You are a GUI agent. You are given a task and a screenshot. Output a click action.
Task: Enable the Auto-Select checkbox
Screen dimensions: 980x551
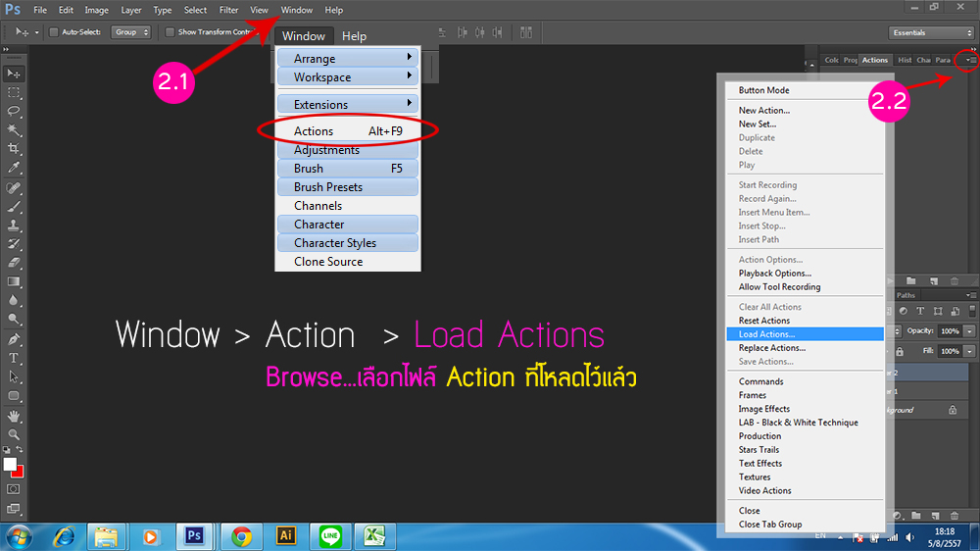[54, 32]
